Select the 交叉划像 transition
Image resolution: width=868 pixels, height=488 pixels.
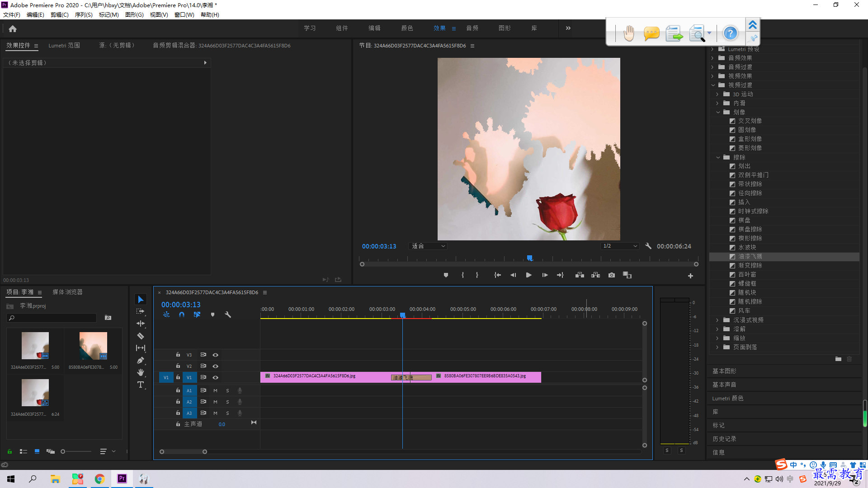coord(750,121)
